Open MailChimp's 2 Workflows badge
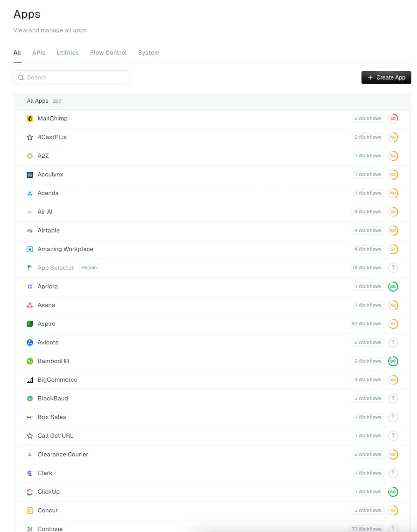Screen dimensions: 417x532 [368, 118]
